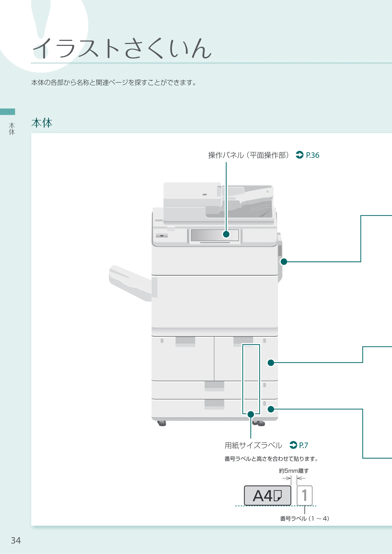Click the number label 1 graphic
The width and height of the screenshot is (392, 554).
(x=304, y=495)
